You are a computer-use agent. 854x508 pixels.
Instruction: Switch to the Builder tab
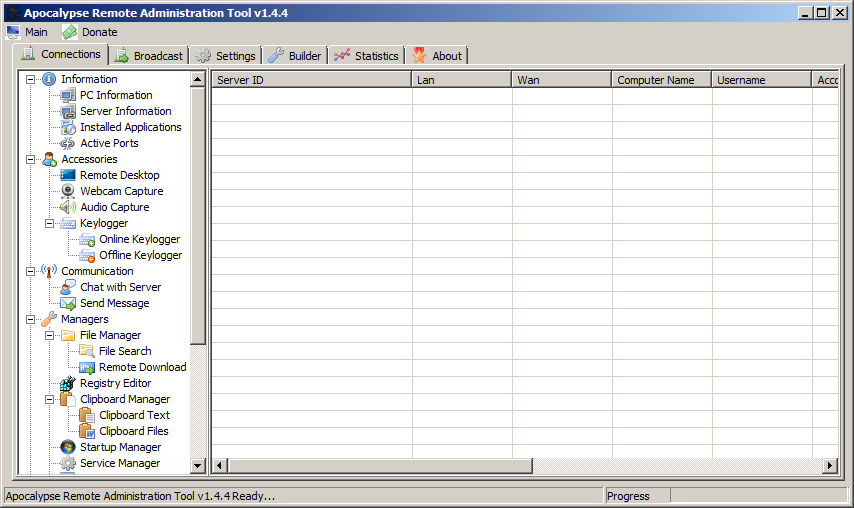click(295, 56)
